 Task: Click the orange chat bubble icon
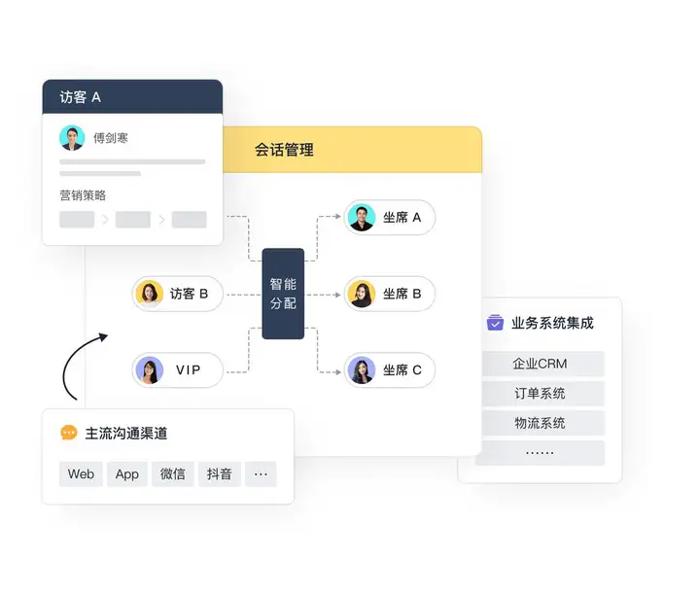(69, 433)
